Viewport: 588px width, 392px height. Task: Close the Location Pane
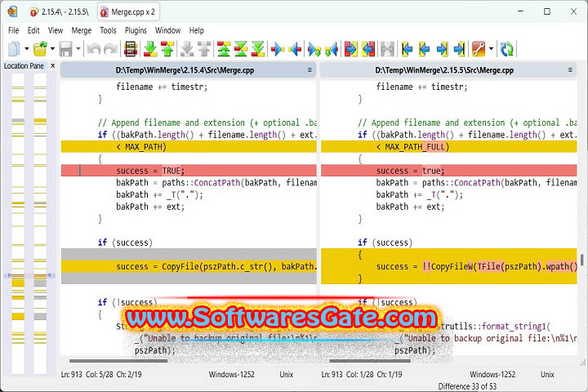coord(53,65)
